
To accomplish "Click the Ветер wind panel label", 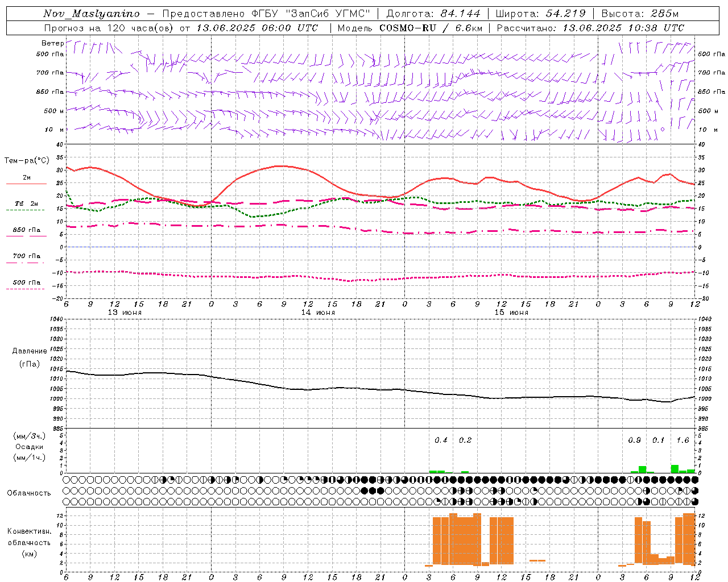I will click(52, 43).
